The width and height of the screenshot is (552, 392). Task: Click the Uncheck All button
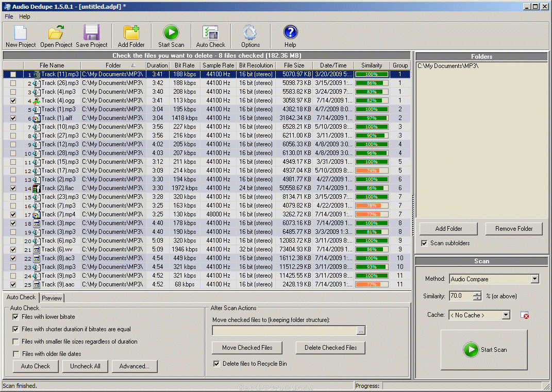[85, 366]
